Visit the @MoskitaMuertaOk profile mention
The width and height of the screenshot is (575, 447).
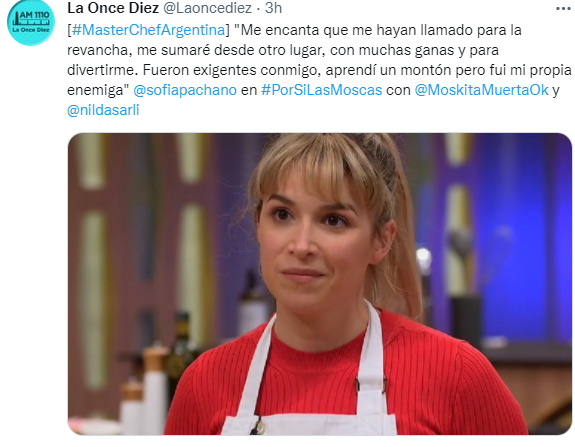coord(482,90)
